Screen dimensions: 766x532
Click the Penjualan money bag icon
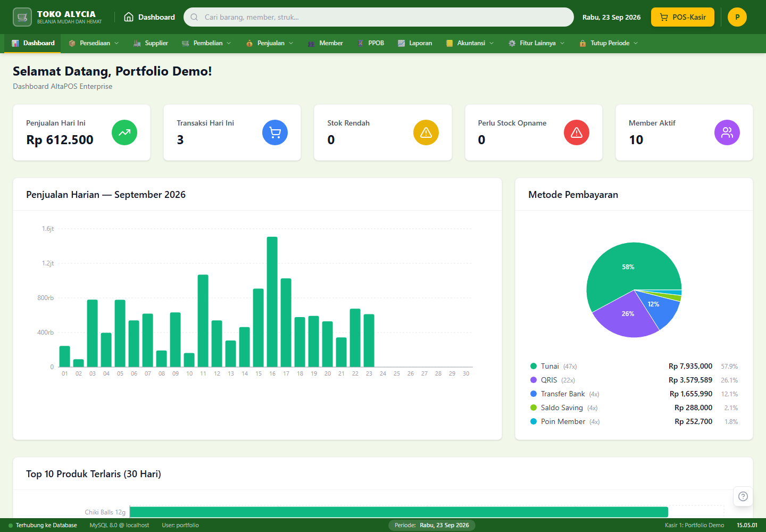pos(249,43)
